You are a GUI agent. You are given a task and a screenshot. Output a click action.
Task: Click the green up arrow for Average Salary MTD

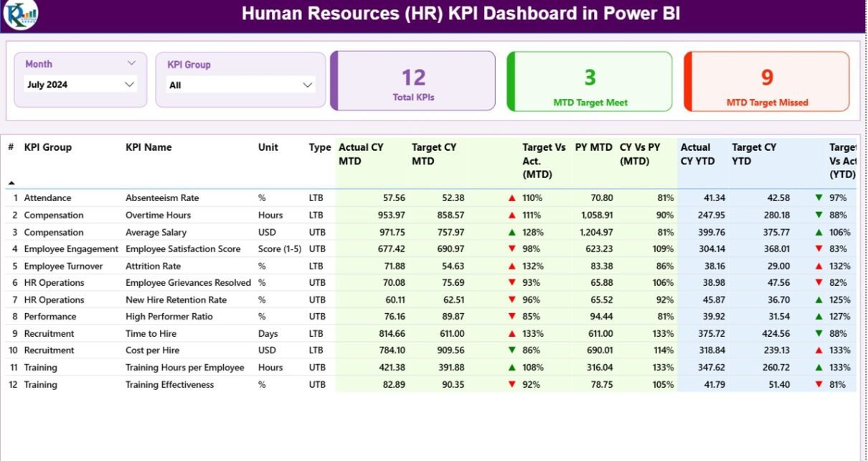(511, 233)
